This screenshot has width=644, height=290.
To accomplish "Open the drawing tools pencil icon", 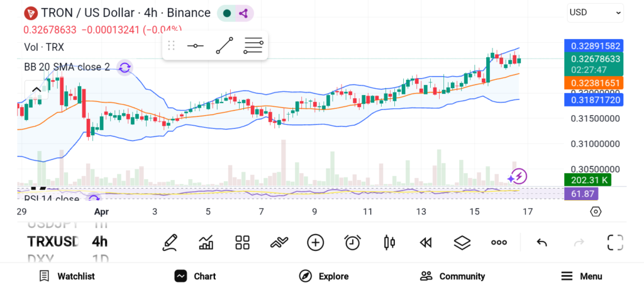I will point(169,242).
